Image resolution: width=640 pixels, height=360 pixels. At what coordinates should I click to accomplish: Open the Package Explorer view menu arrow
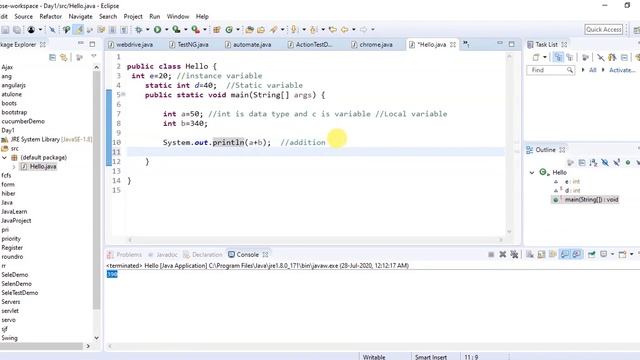[x=94, y=57]
